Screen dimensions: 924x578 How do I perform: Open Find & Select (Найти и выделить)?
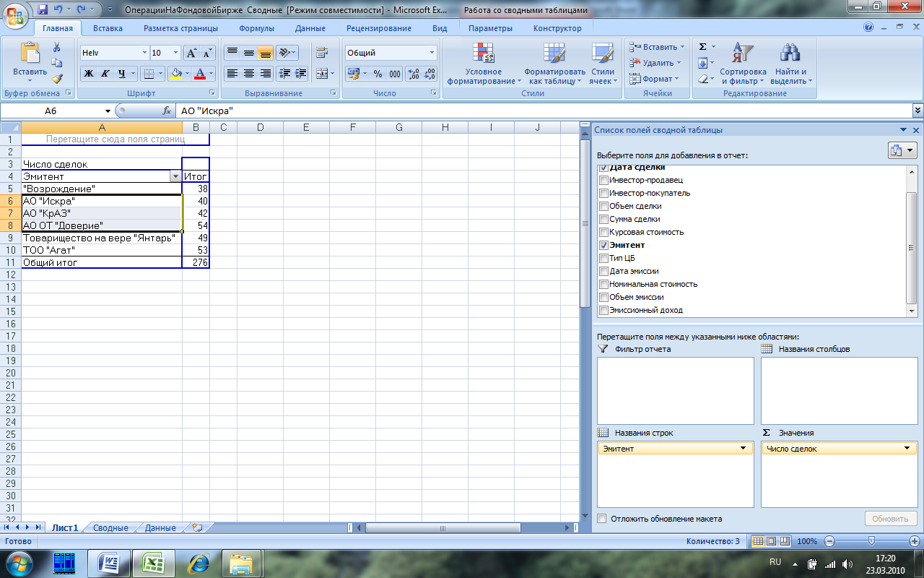click(792, 63)
